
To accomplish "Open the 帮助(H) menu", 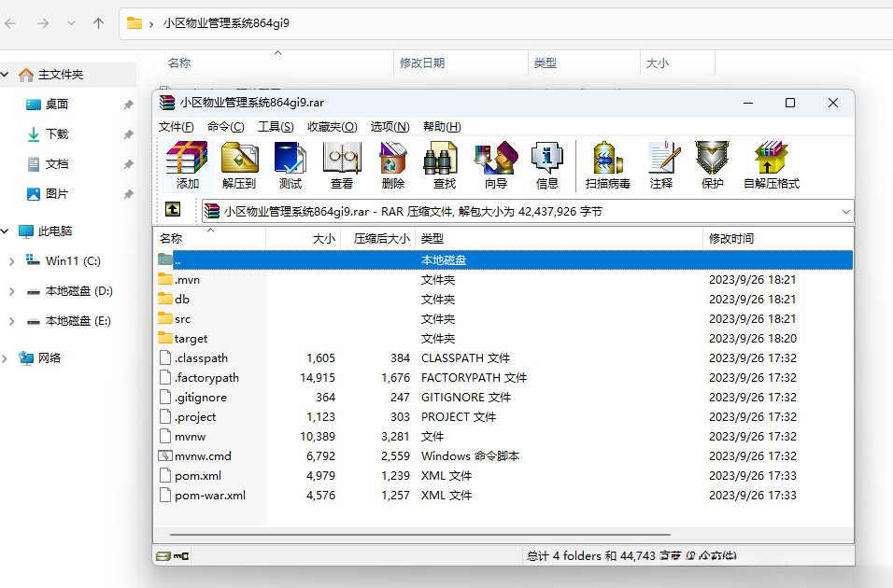I will click(442, 126).
